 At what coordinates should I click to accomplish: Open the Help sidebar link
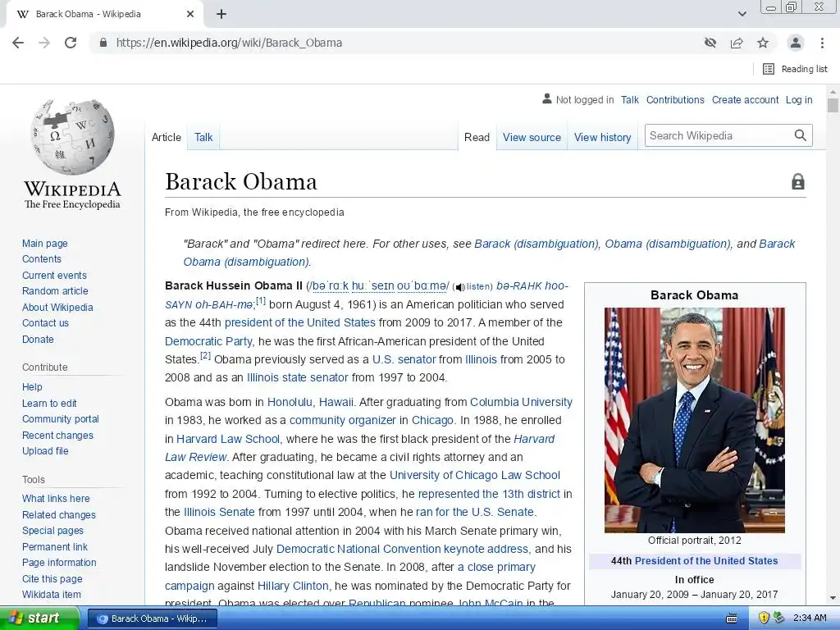(32, 387)
